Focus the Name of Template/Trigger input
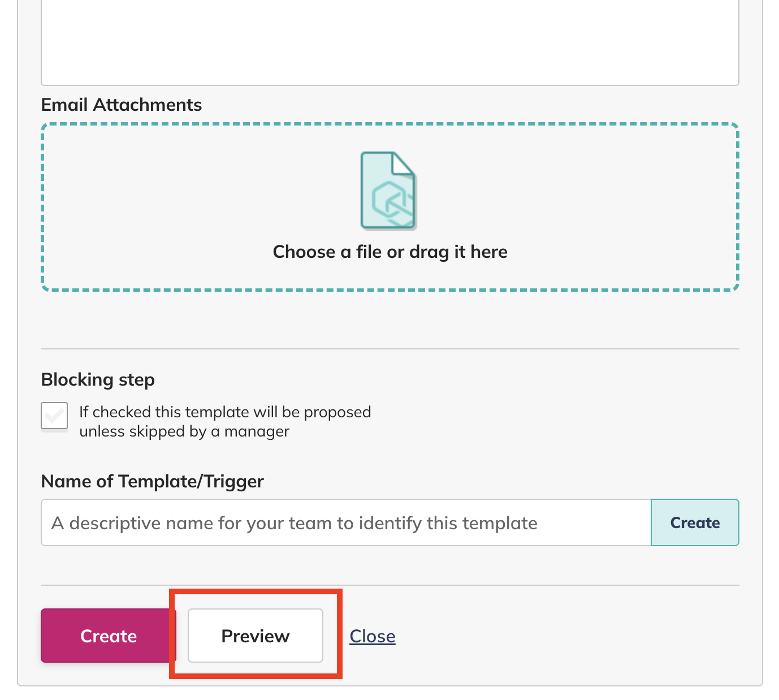This screenshot has width=779, height=700. tap(346, 522)
